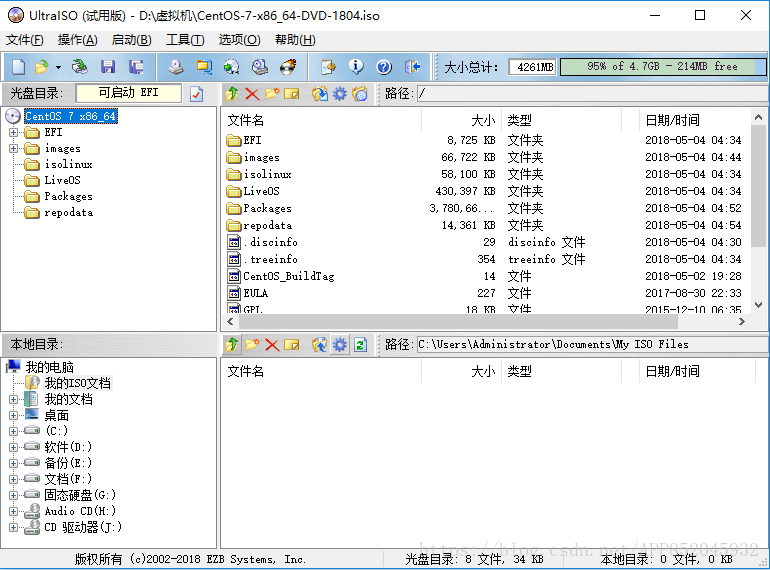
Task: Open the 工具(T) menu
Action: (185, 40)
